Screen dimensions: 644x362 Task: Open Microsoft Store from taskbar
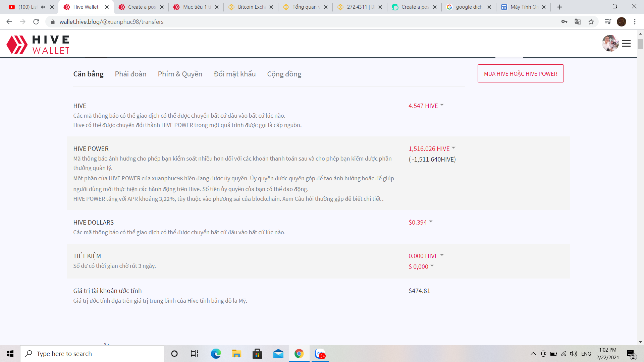click(x=257, y=354)
